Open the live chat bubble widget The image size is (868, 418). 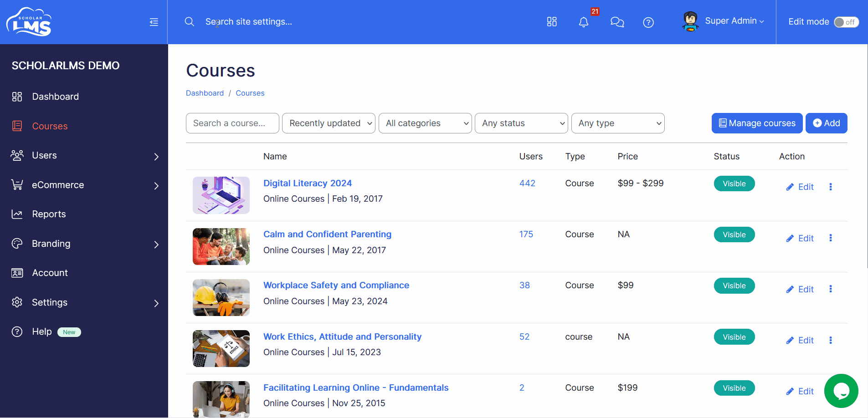pos(841,391)
